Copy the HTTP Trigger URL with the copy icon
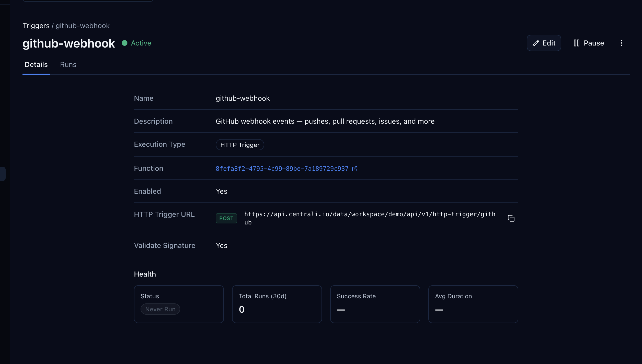The image size is (642, 364). (511, 218)
